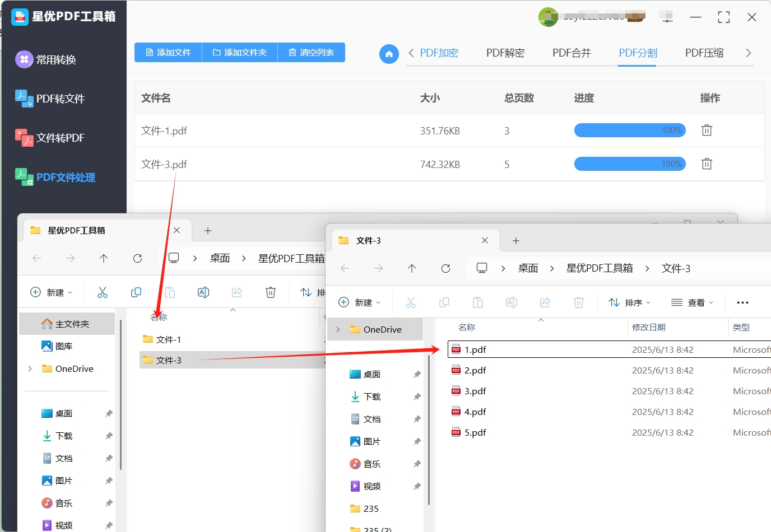
Task: Expand OneDrive in 文件-3 window sidebar
Action: coord(338,329)
